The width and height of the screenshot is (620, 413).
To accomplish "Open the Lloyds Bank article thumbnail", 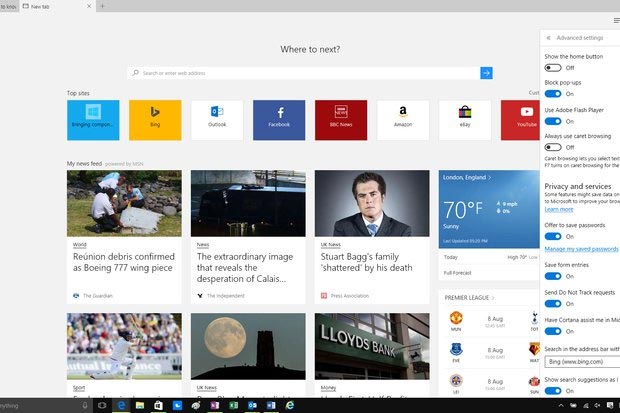I will click(372, 347).
